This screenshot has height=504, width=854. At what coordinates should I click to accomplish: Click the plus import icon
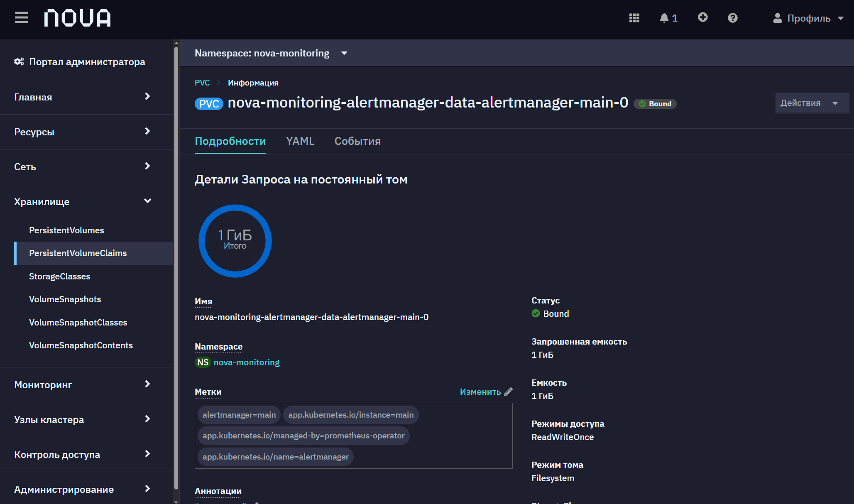pyautogui.click(x=702, y=17)
